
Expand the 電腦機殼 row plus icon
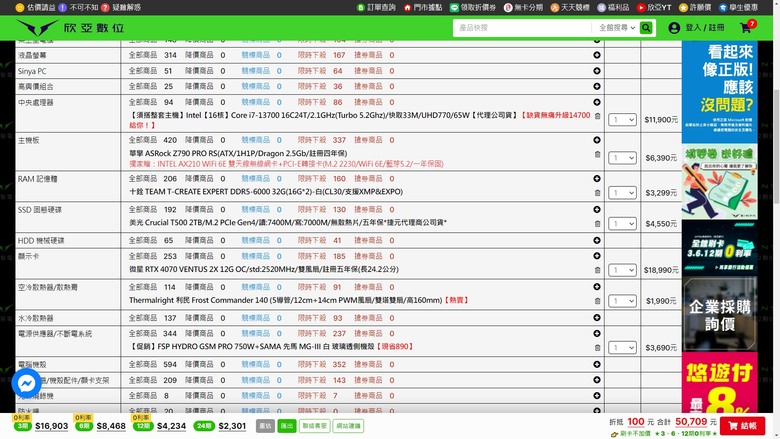click(x=597, y=364)
